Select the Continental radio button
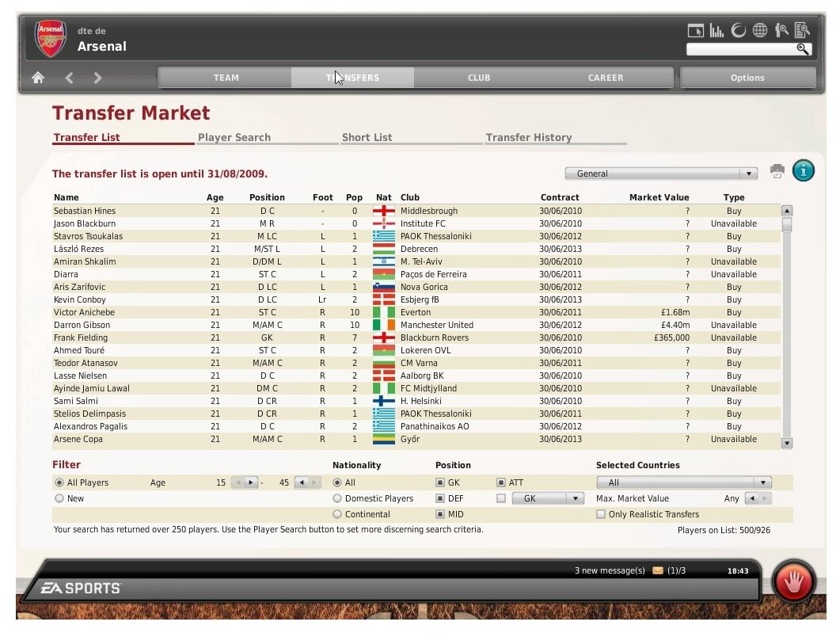Screen dimensions: 840x633 (337, 514)
